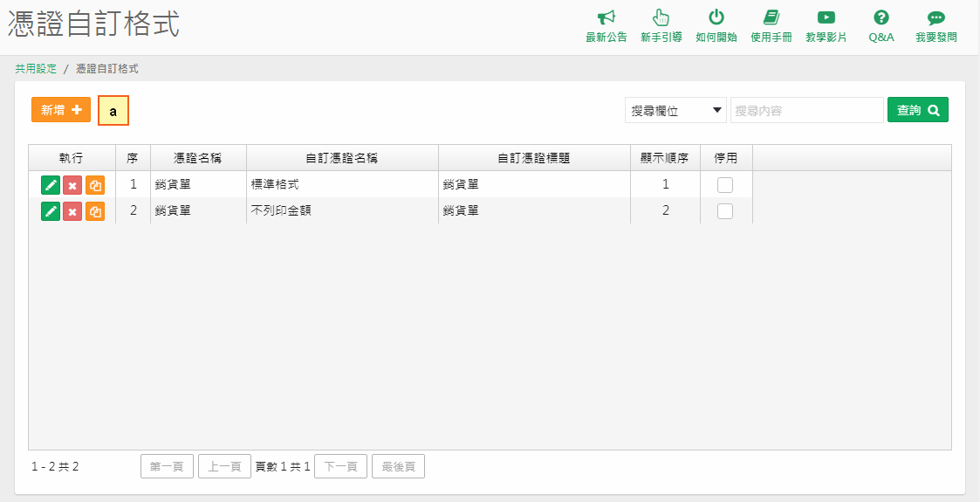This screenshot has height=502, width=980.
Task: Open 最新公告 announcements megaphone icon
Action: point(606,17)
